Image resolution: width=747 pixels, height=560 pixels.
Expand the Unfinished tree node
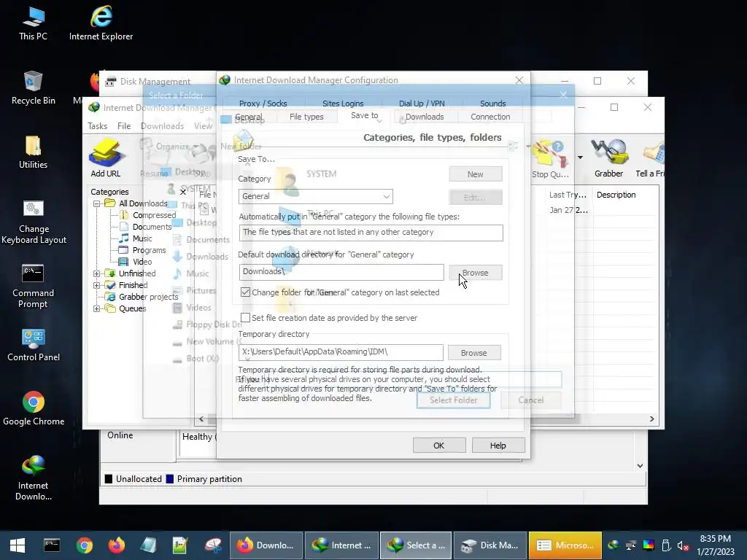[97, 273]
